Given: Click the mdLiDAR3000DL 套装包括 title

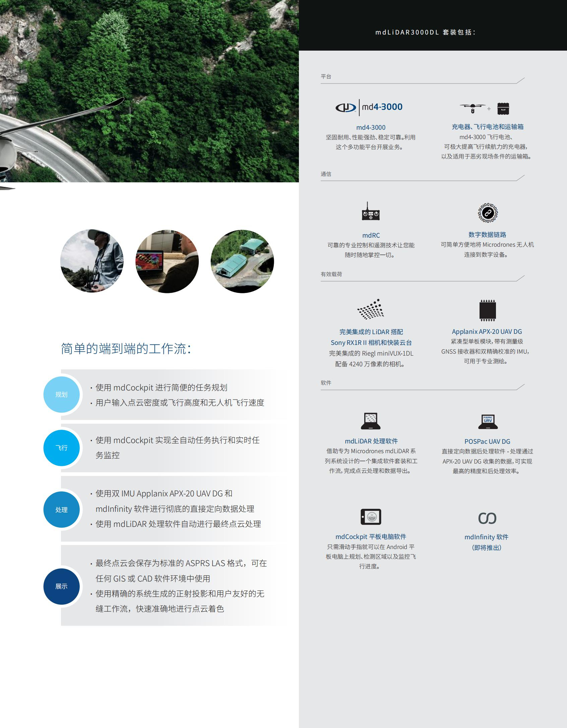Looking at the screenshot, I should tap(425, 32).
